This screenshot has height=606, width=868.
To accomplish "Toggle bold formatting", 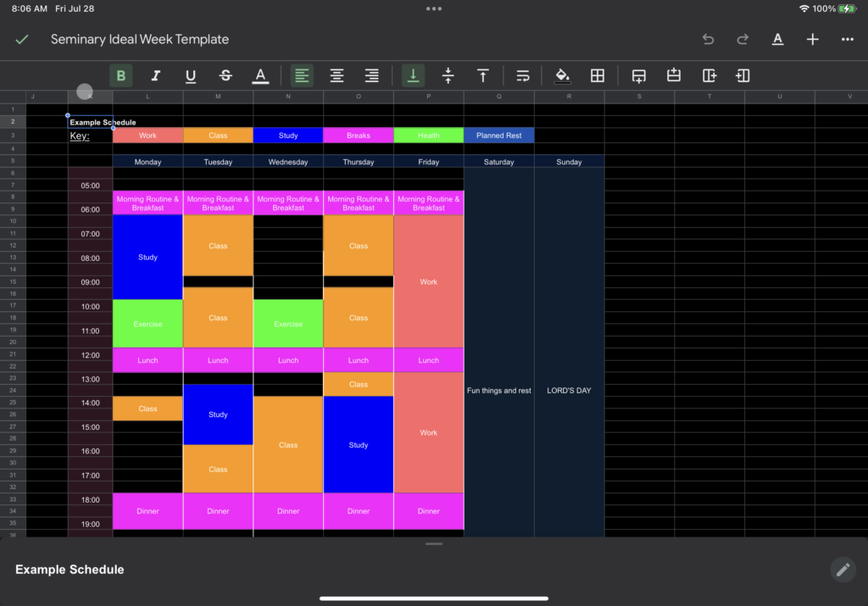I will (x=121, y=75).
